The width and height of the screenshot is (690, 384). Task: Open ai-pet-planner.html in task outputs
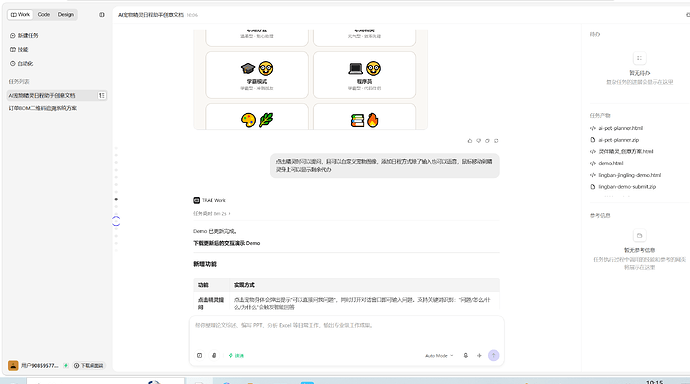coord(620,128)
